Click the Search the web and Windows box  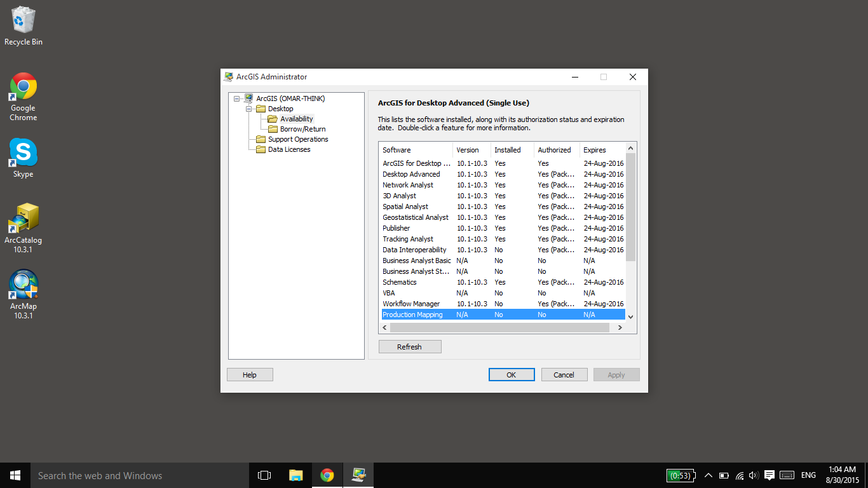click(140, 475)
